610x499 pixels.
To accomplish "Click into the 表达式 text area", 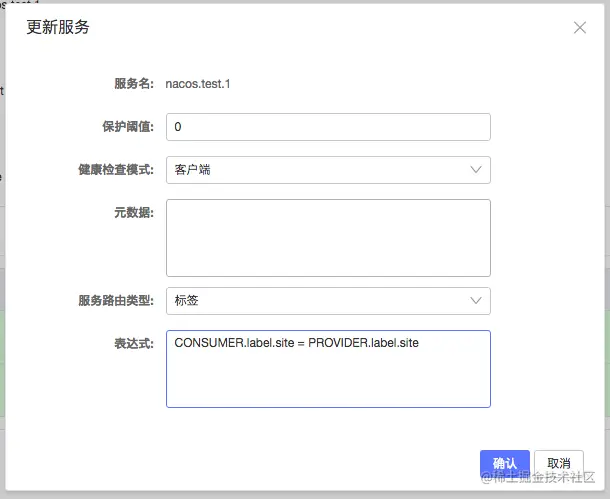I will [x=328, y=369].
